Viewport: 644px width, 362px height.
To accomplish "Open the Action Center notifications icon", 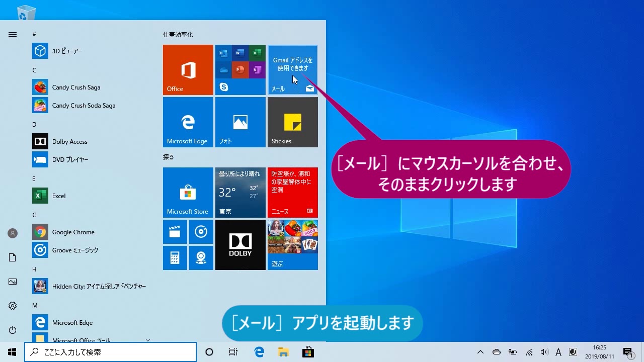I will [x=628, y=352].
